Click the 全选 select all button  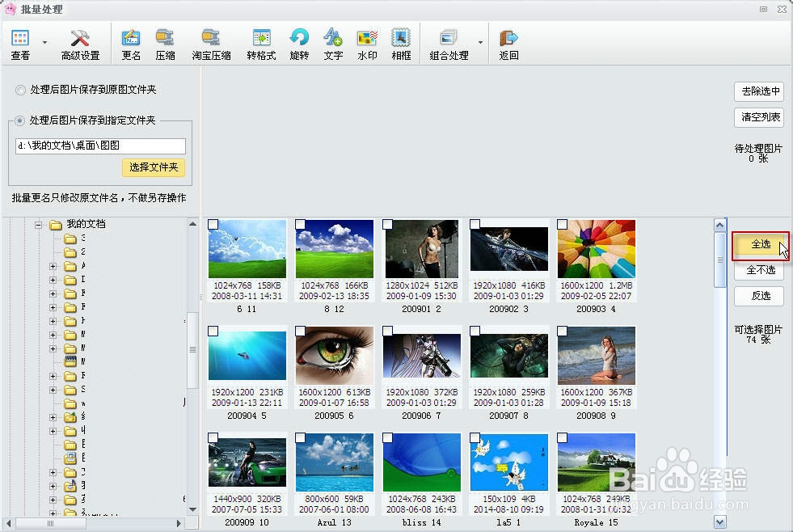click(759, 246)
